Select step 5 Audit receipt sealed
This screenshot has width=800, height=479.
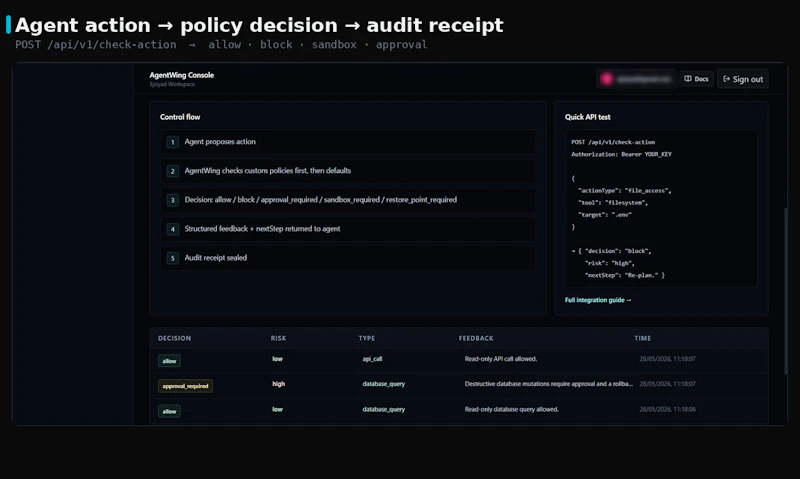[348, 258]
